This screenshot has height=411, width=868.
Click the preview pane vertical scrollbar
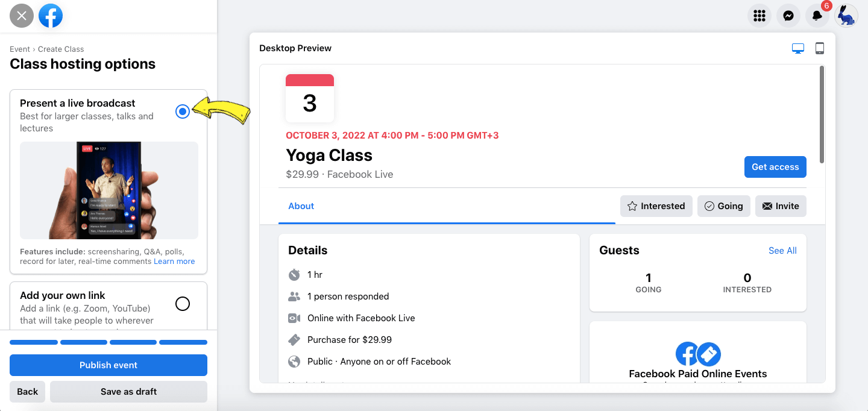pos(821,115)
